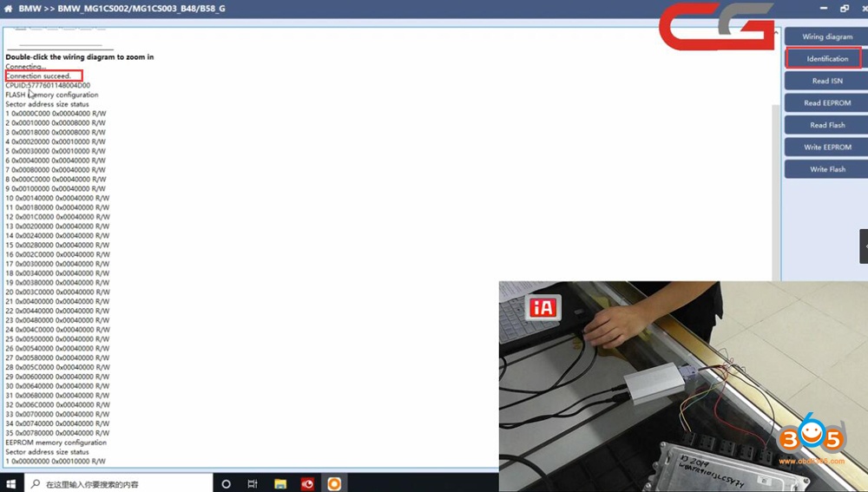Select sector row '35 0x00780000 0x00040000 R/W'

tap(57, 433)
